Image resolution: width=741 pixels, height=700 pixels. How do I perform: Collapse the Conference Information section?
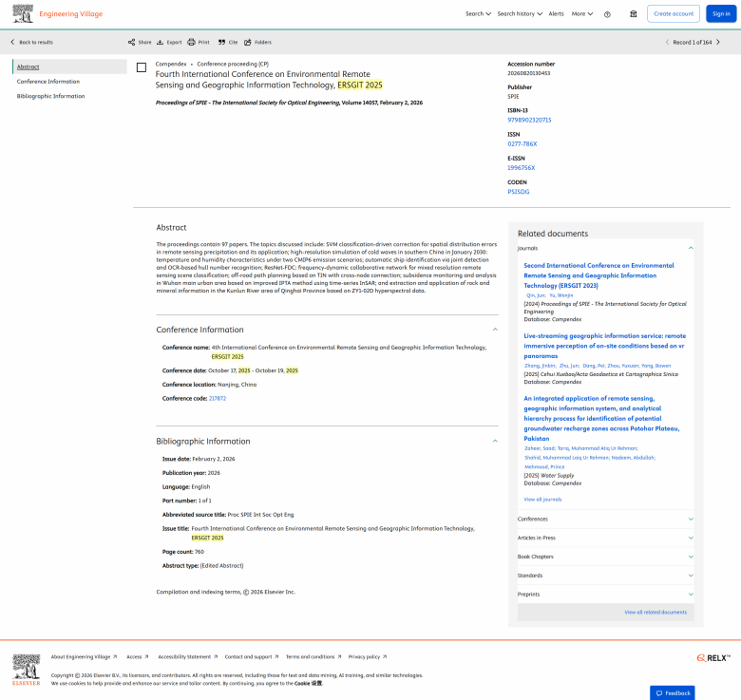pyautogui.click(x=495, y=330)
